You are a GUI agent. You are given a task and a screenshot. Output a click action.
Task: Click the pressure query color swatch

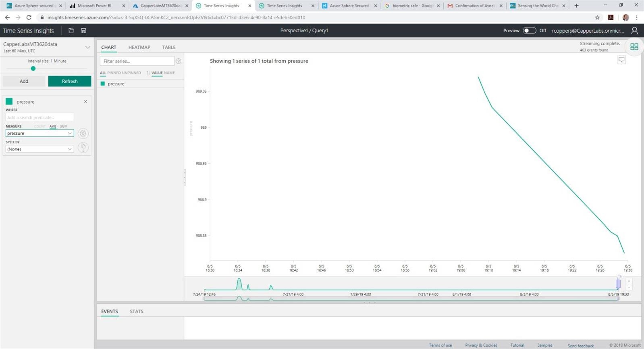pos(9,102)
